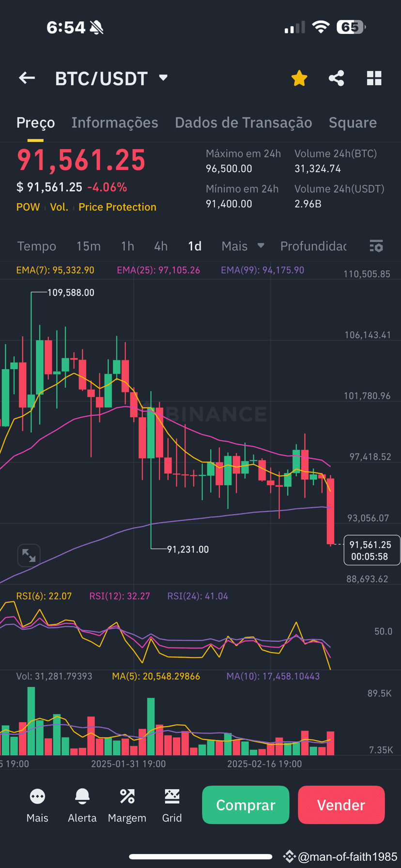Tap the Mínimo em 24h value 91,400.00

point(229,204)
